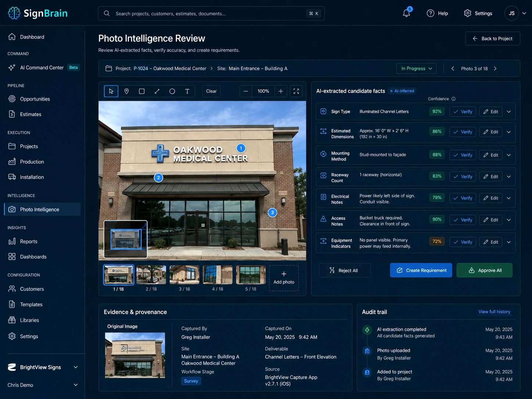Edit the Access Notes fact

pyautogui.click(x=491, y=220)
